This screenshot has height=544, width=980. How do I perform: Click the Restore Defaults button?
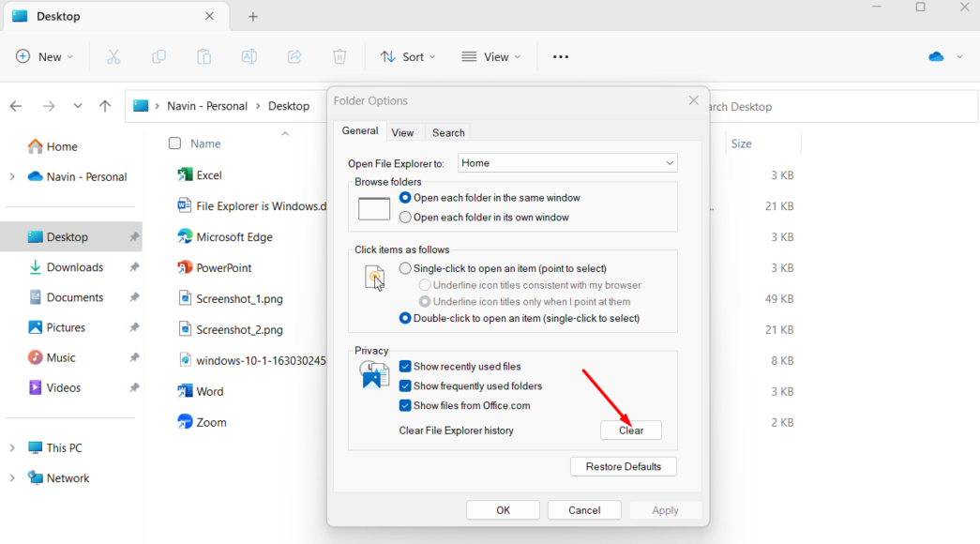point(623,466)
